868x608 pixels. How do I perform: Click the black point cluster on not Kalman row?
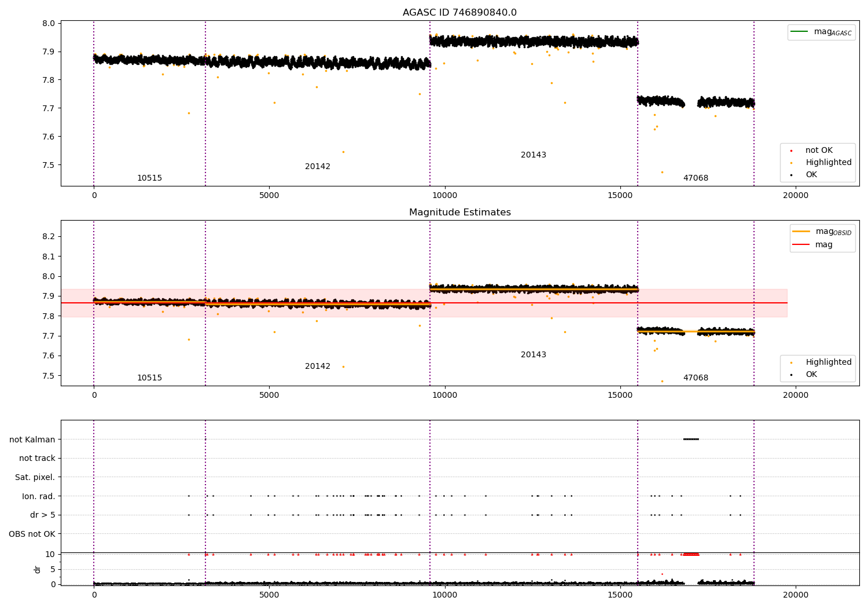tap(691, 439)
